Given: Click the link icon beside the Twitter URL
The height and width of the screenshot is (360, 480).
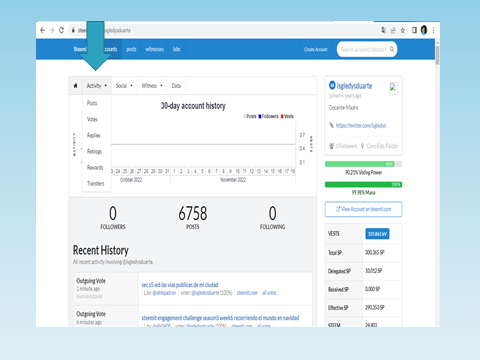Looking at the screenshot, I should point(331,125).
